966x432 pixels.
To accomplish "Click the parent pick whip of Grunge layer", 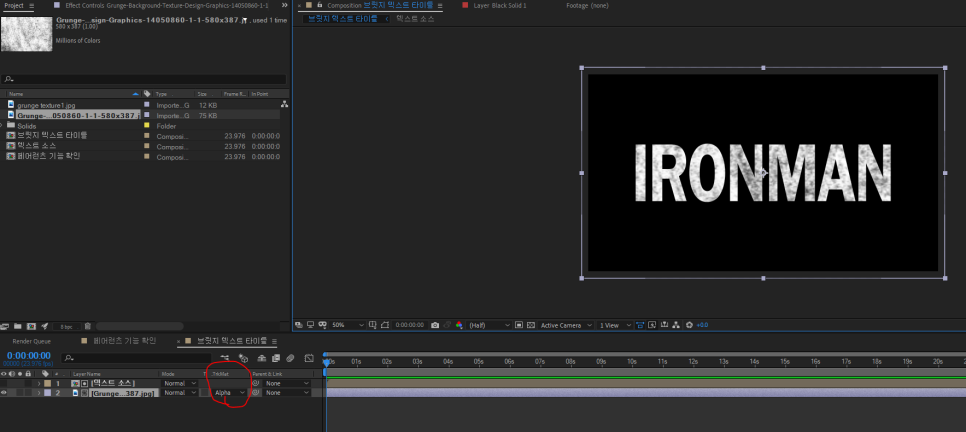I will (x=256, y=393).
